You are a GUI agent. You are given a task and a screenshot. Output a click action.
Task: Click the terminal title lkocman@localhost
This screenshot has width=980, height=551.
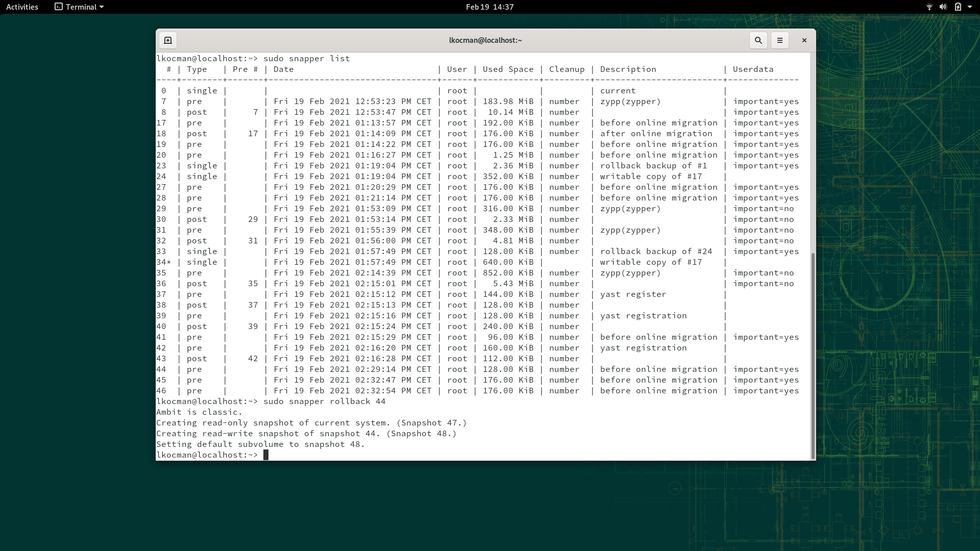(x=485, y=40)
